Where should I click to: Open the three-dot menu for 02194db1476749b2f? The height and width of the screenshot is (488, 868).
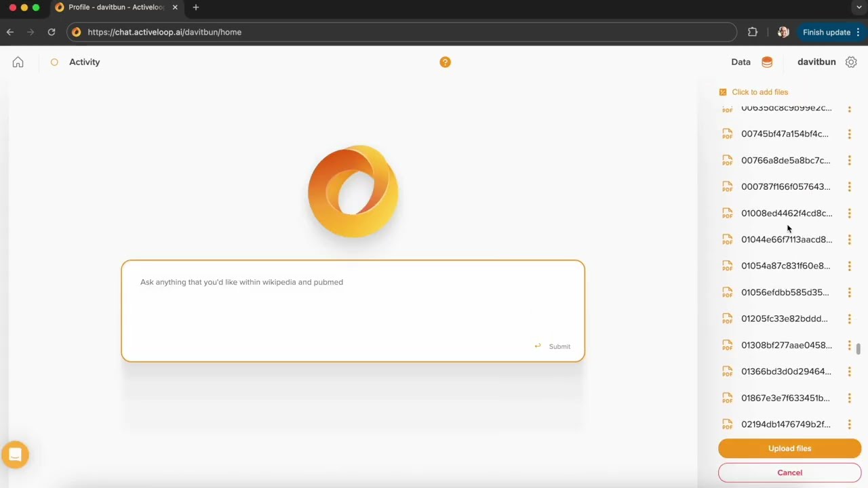pos(850,424)
